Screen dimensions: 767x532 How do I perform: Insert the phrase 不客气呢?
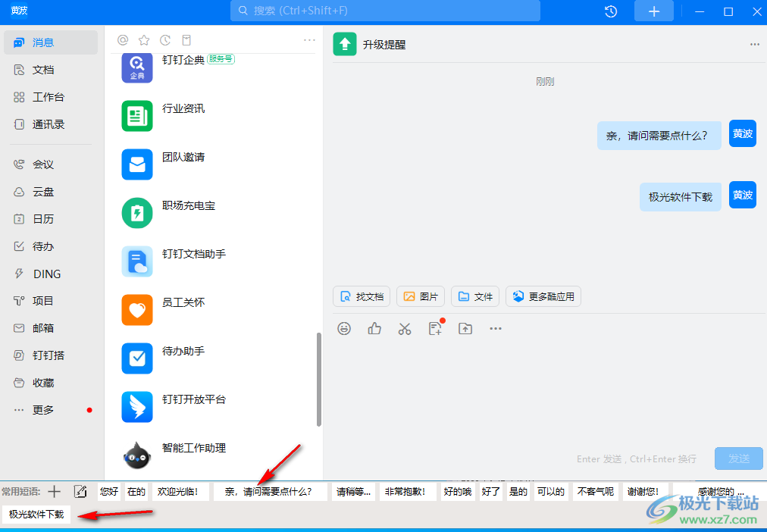coord(596,491)
